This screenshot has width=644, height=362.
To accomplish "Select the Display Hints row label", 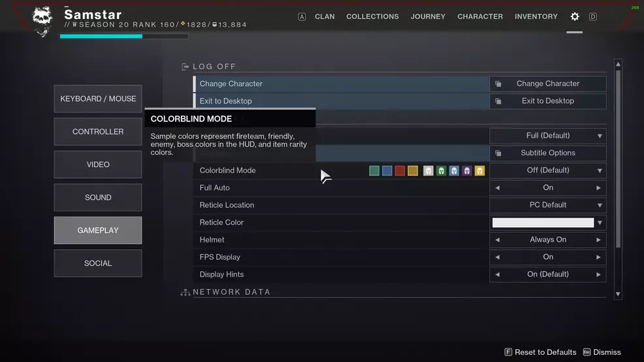I will [221, 274].
